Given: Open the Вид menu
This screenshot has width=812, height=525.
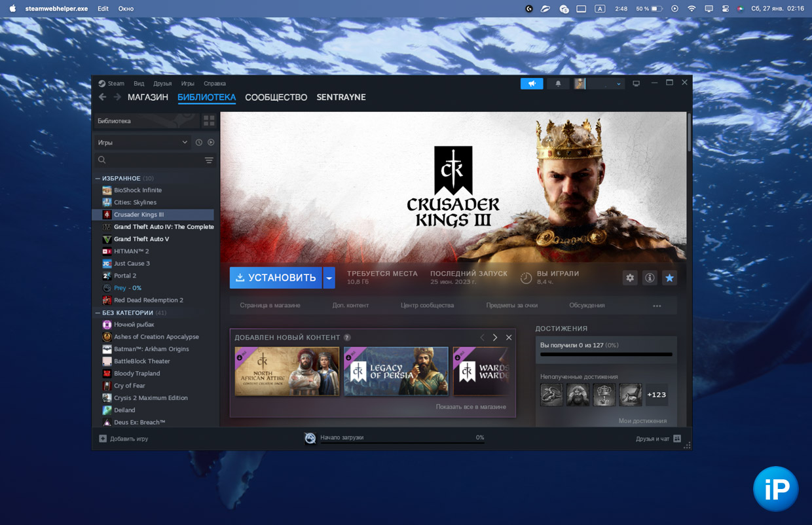Looking at the screenshot, I should pos(139,84).
